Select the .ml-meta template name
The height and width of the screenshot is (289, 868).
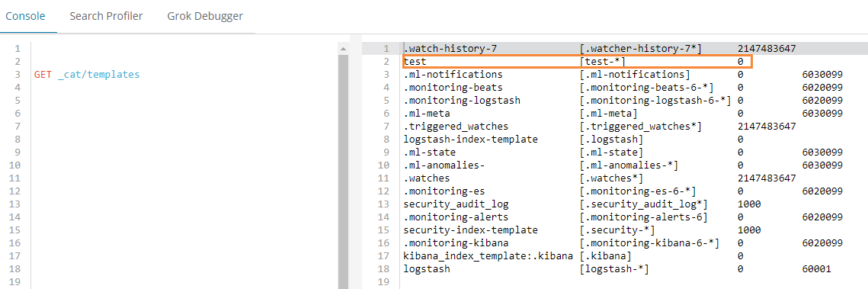coord(427,114)
